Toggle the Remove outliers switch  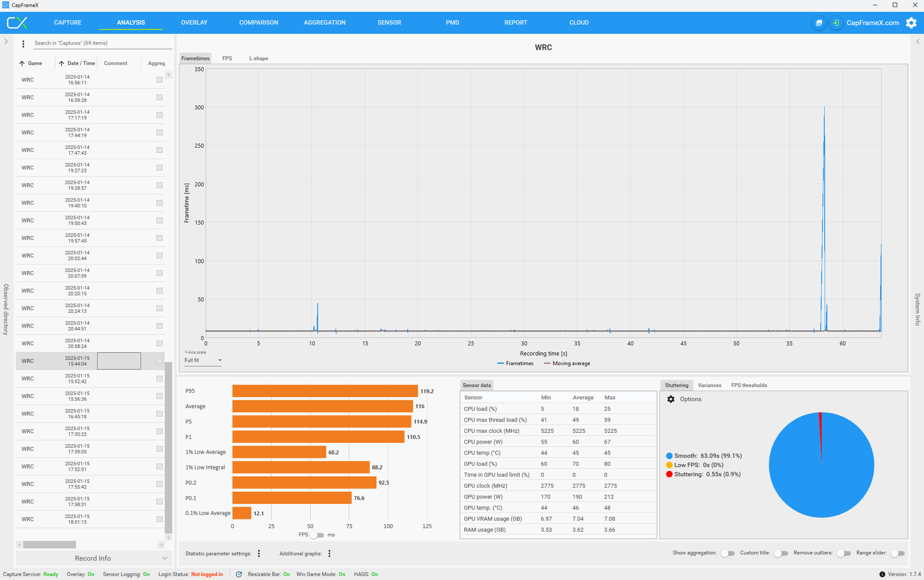(x=844, y=553)
